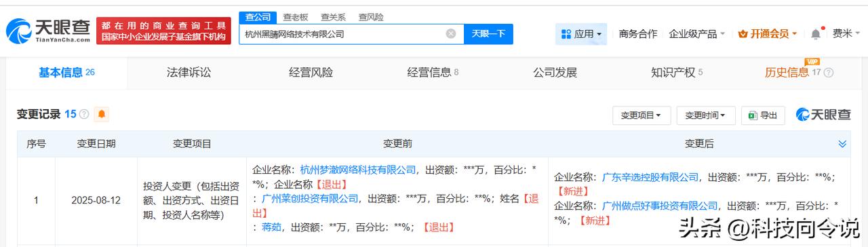This screenshot has width=868, height=247.
Task: Switch to 历史信息 VIP tab
Action: (x=792, y=72)
